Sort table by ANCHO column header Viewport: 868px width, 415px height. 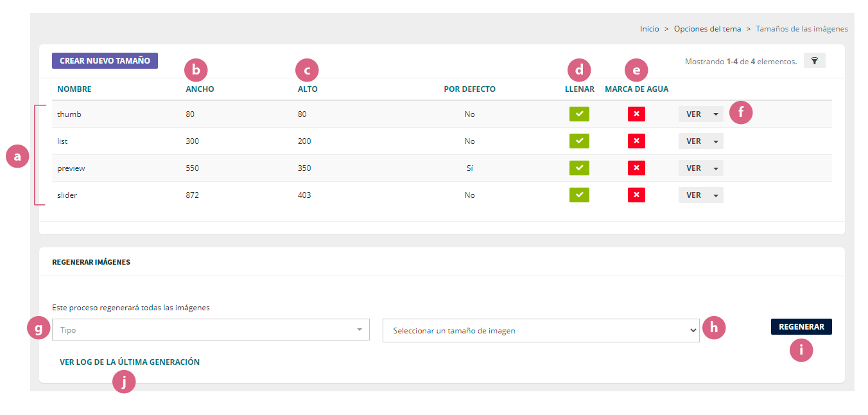[x=200, y=89]
